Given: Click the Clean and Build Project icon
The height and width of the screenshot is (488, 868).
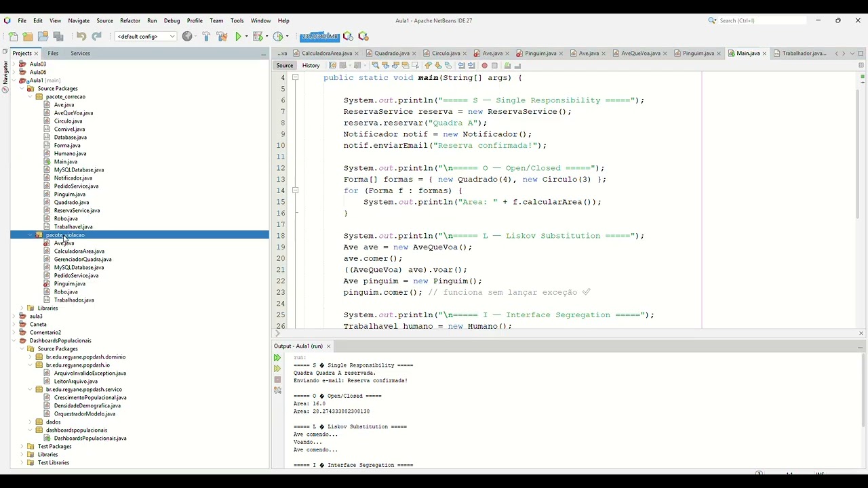Looking at the screenshot, I should point(222,37).
